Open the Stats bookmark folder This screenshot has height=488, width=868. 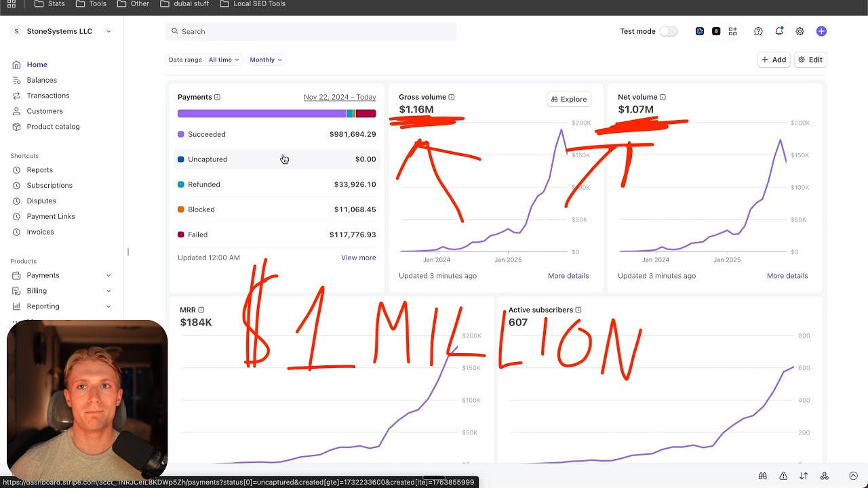click(x=50, y=4)
